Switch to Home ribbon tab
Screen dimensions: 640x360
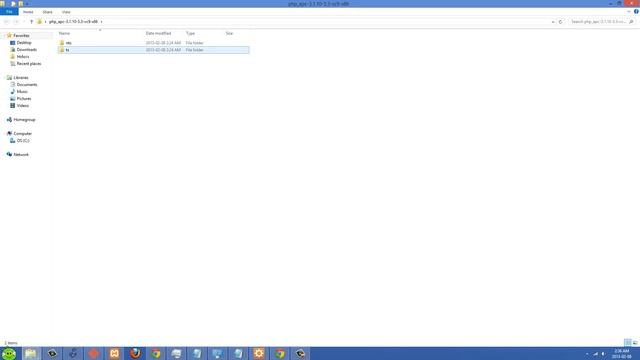click(28, 12)
